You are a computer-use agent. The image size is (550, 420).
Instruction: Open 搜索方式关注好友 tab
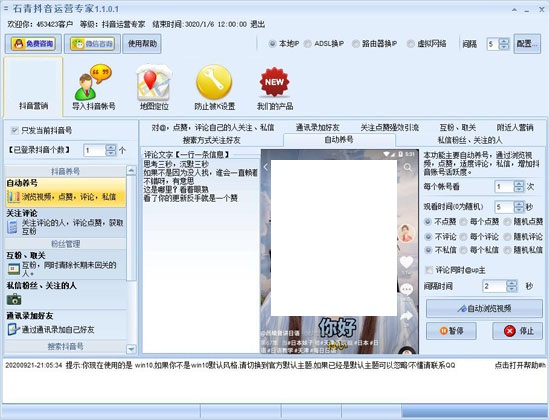212,140
